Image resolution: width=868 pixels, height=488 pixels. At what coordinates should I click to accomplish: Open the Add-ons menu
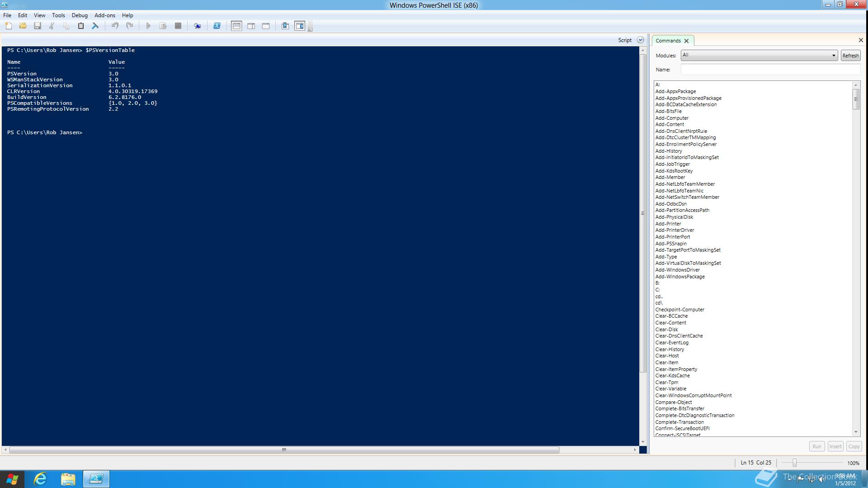click(x=105, y=15)
